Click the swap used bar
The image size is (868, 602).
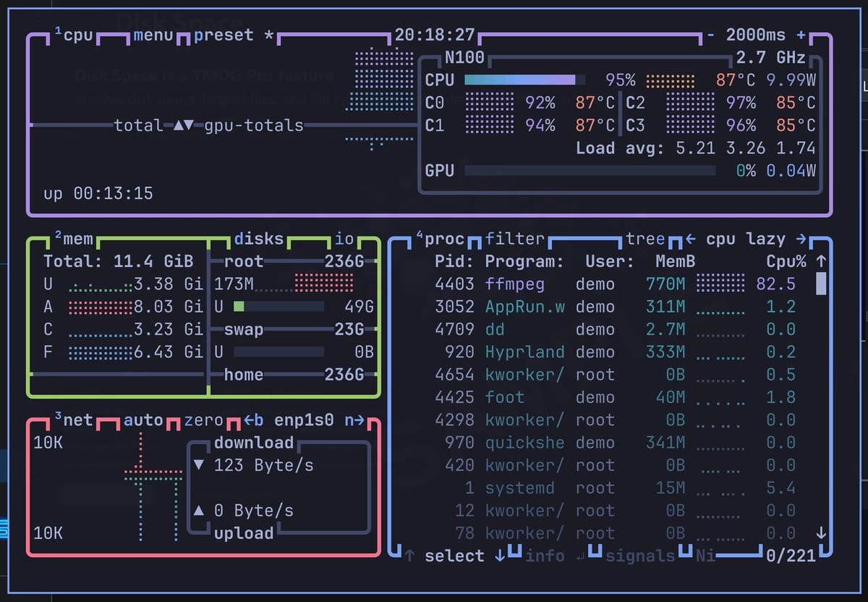[278, 352]
